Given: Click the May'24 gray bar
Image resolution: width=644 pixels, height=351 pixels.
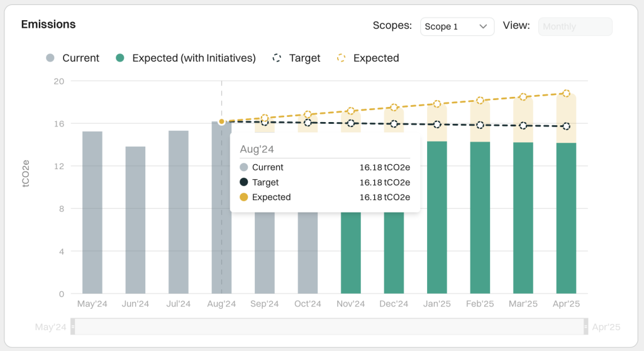Looking at the screenshot, I should coord(92,213).
